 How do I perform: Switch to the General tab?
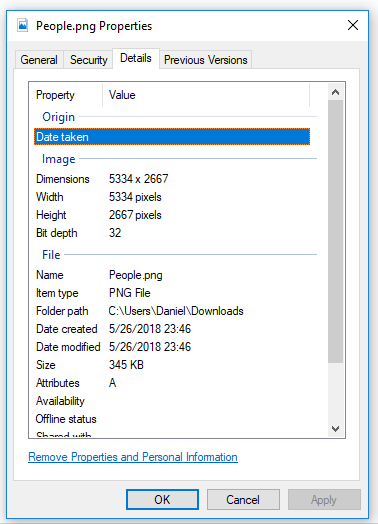click(39, 60)
